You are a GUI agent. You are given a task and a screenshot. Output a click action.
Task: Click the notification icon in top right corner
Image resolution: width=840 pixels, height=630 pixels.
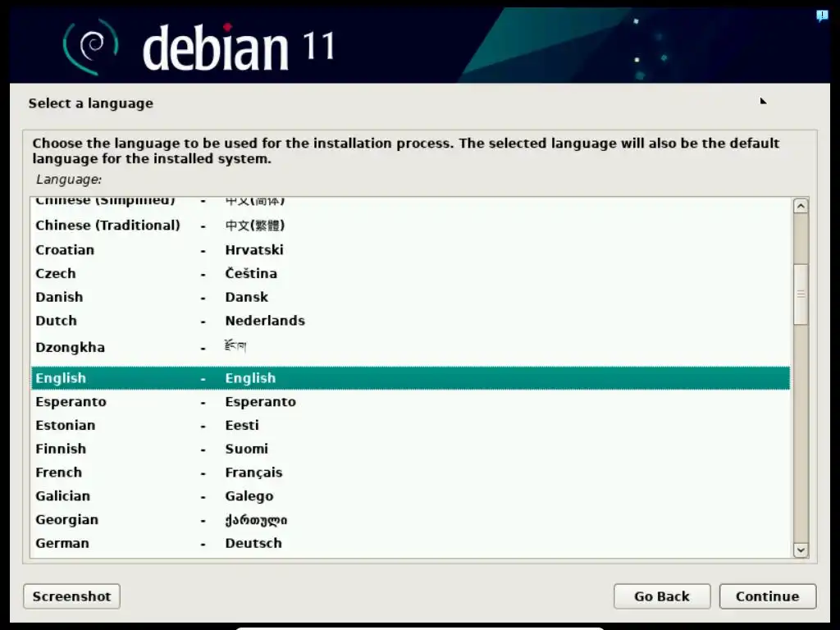pos(822,16)
